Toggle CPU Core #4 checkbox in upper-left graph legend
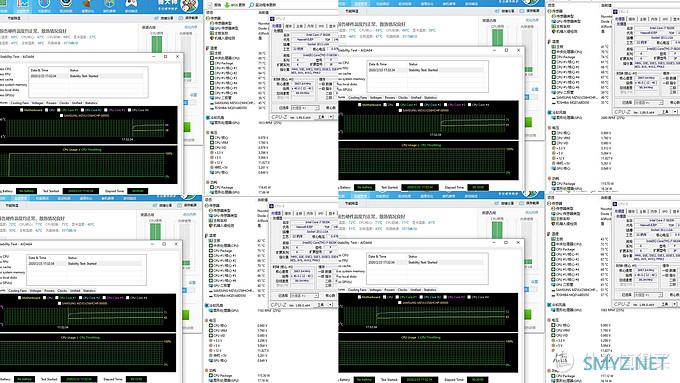 129,110
